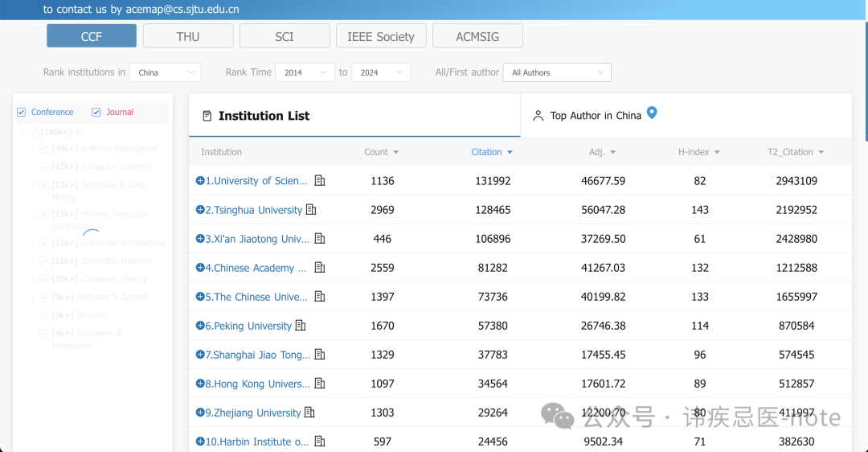Image resolution: width=868 pixels, height=452 pixels.
Task: Open the All Authors dropdown
Action: coord(557,72)
